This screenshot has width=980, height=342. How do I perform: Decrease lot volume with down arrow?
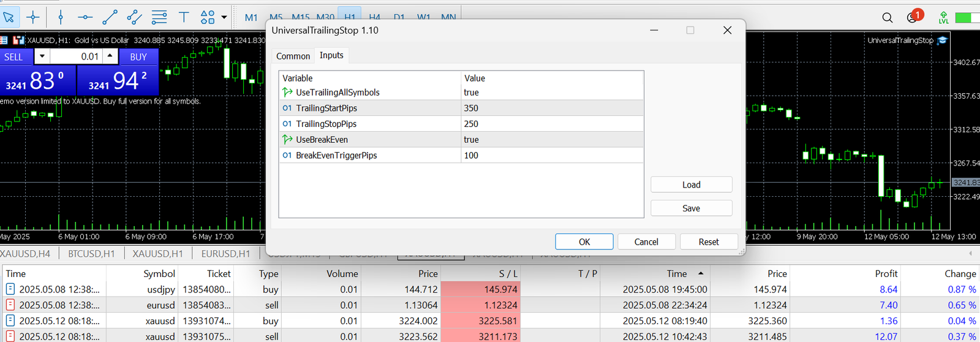42,56
